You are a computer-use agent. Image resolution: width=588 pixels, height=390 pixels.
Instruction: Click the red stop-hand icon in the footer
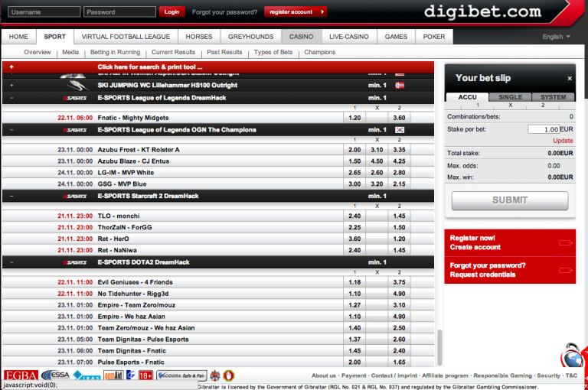pyautogui.click(x=229, y=375)
